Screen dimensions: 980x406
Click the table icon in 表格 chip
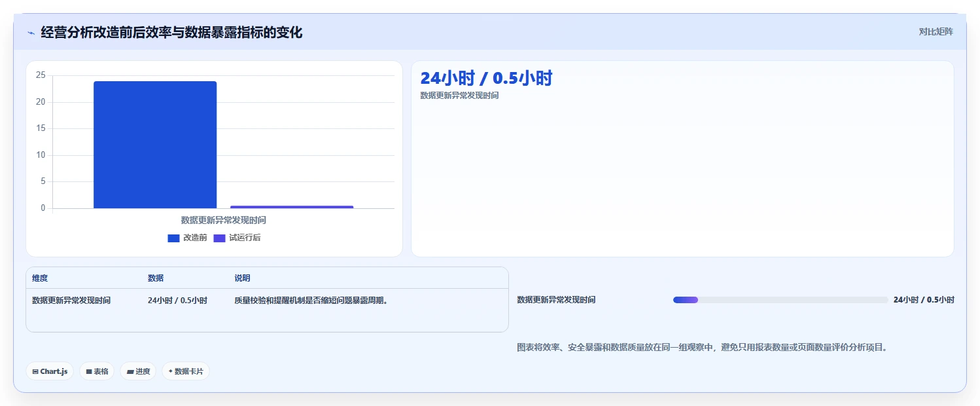pos(89,371)
